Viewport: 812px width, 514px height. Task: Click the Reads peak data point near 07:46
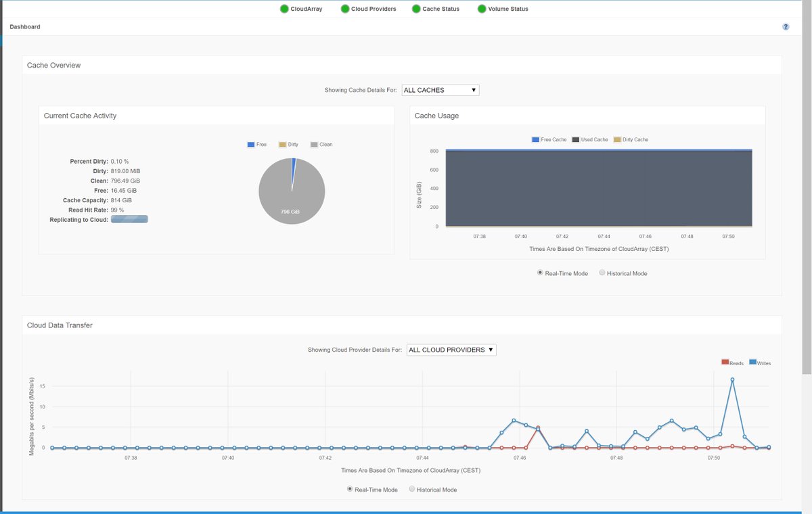(538, 427)
